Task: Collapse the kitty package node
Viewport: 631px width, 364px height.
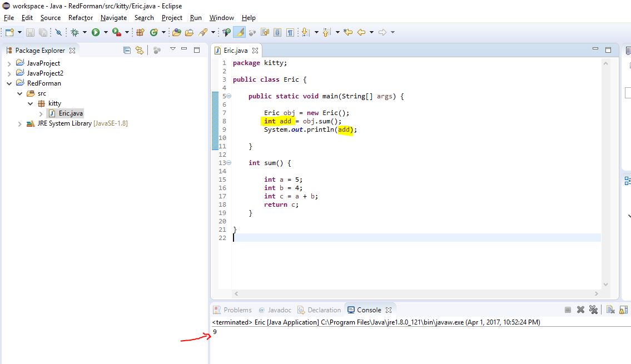Action: point(31,103)
